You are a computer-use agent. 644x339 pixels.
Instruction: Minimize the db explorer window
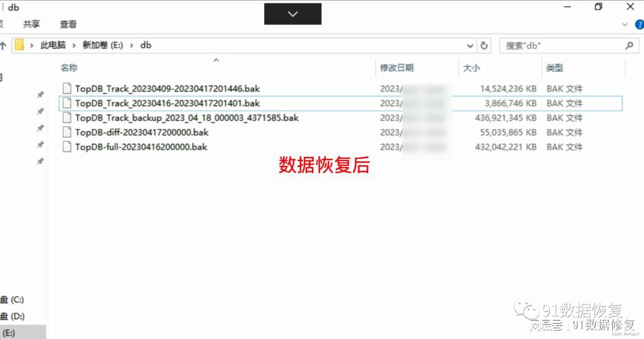tap(567, 7)
